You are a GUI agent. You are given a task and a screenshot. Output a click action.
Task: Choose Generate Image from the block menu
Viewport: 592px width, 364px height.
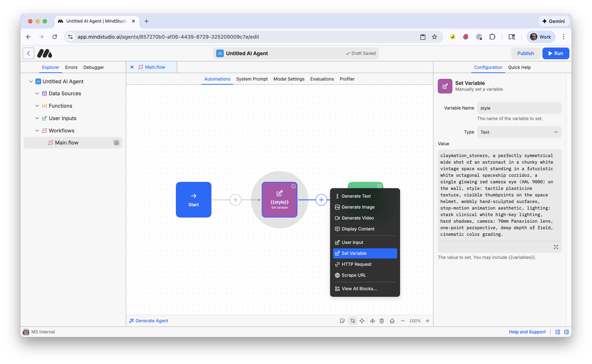point(358,207)
